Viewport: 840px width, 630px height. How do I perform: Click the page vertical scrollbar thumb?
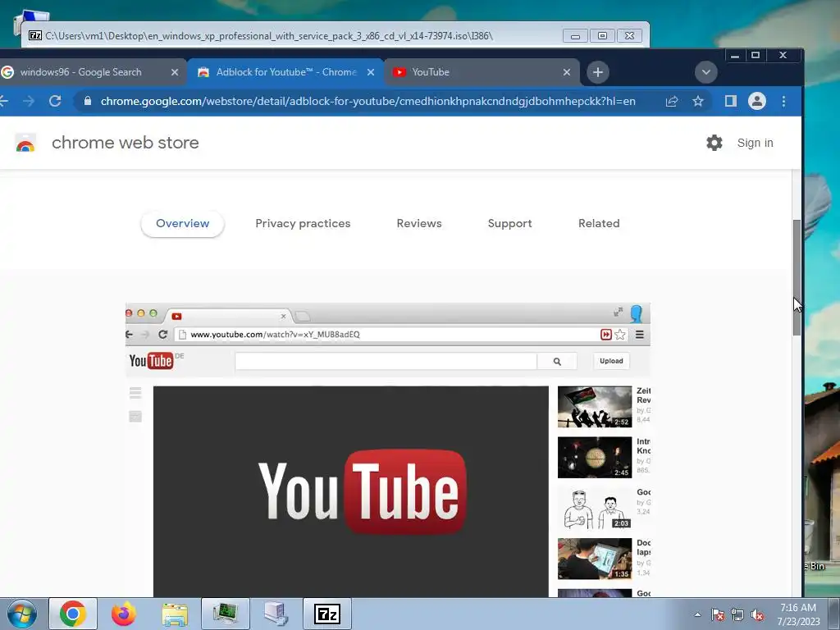tap(797, 277)
